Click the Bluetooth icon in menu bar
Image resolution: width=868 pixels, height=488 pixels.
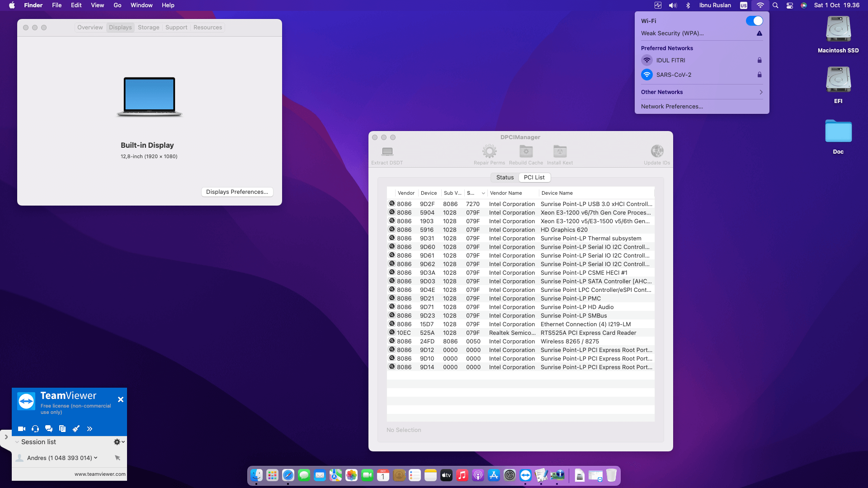[688, 5]
